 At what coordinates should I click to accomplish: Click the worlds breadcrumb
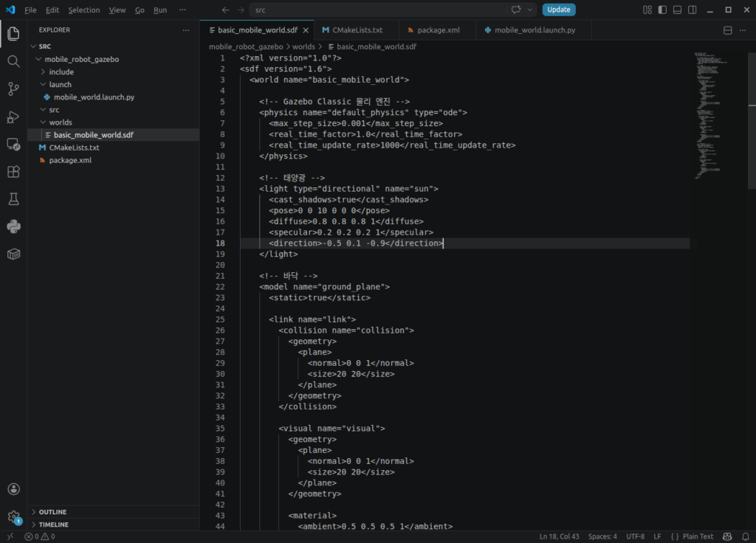(x=303, y=46)
